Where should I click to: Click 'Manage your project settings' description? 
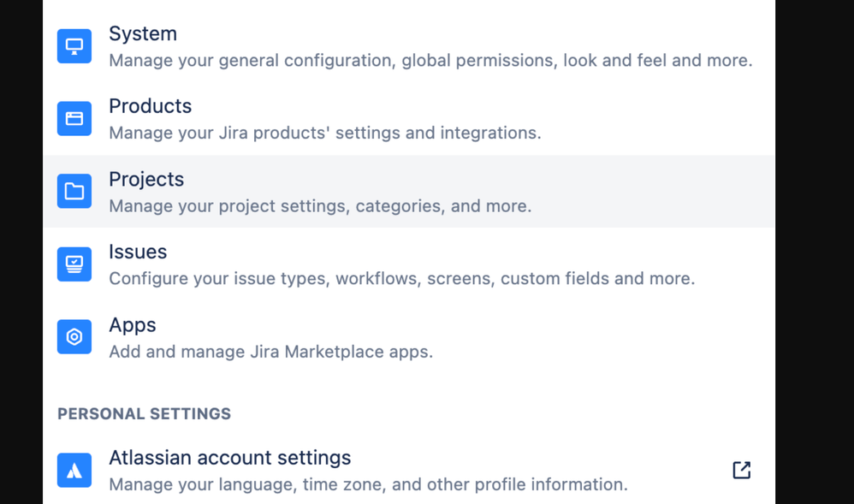coord(320,206)
